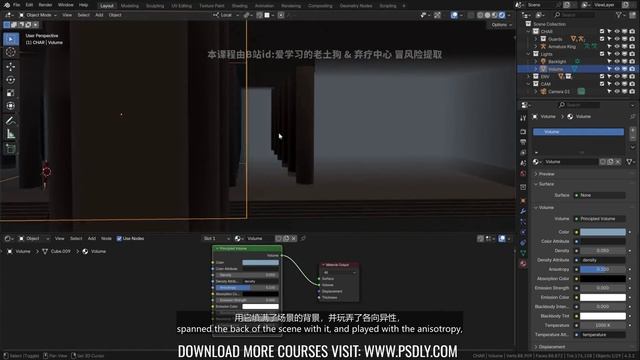Open the File menu
This screenshot has height=360, width=640.
(16, 5)
